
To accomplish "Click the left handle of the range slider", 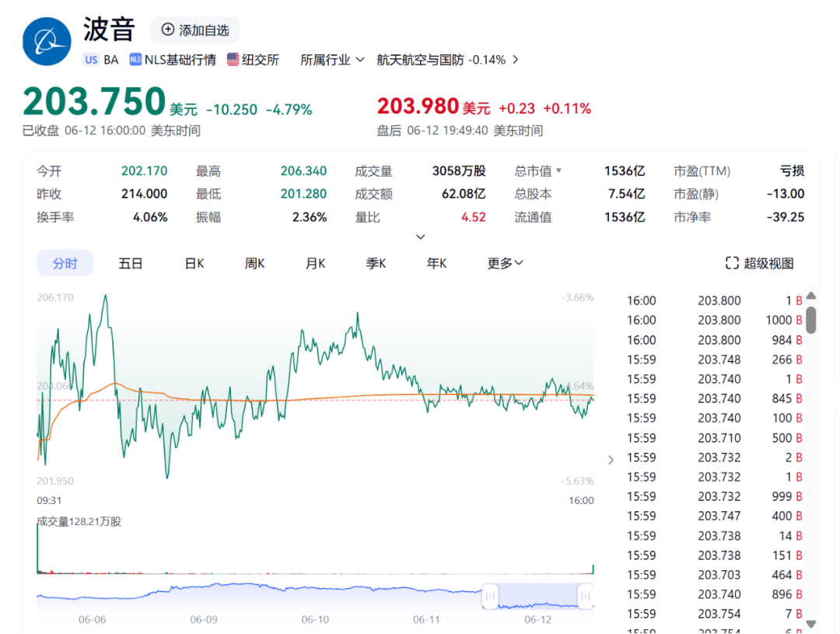I will tap(490, 596).
